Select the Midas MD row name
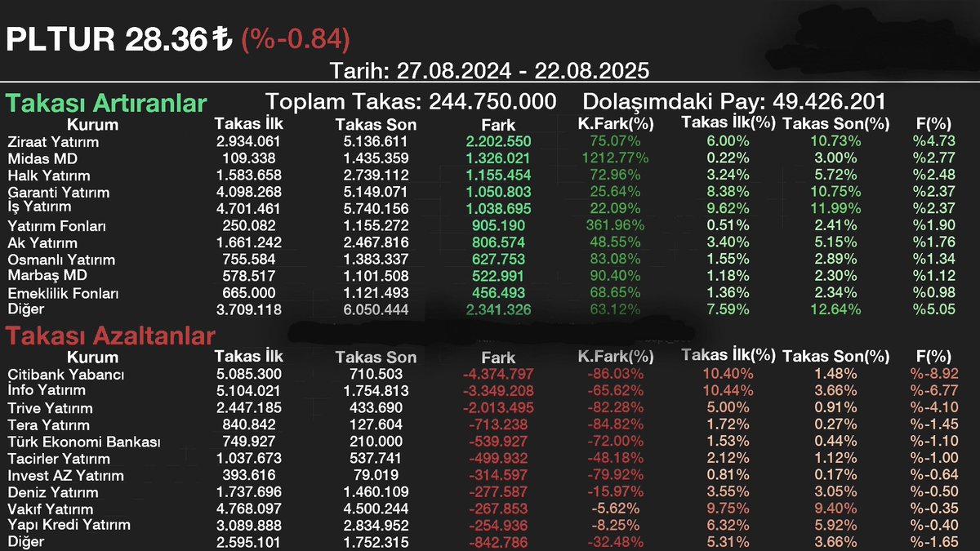The height and width of the screenshot is (551, 980). click(42, 159)
